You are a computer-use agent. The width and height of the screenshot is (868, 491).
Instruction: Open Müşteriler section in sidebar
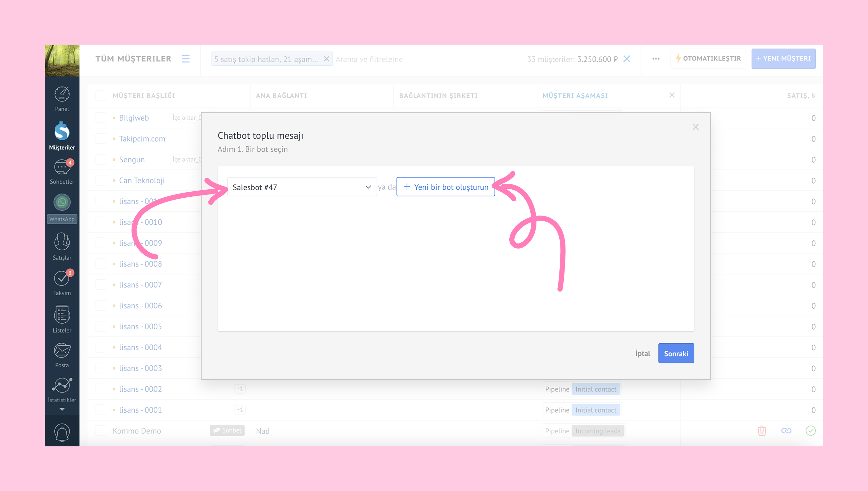coord(62,136)
